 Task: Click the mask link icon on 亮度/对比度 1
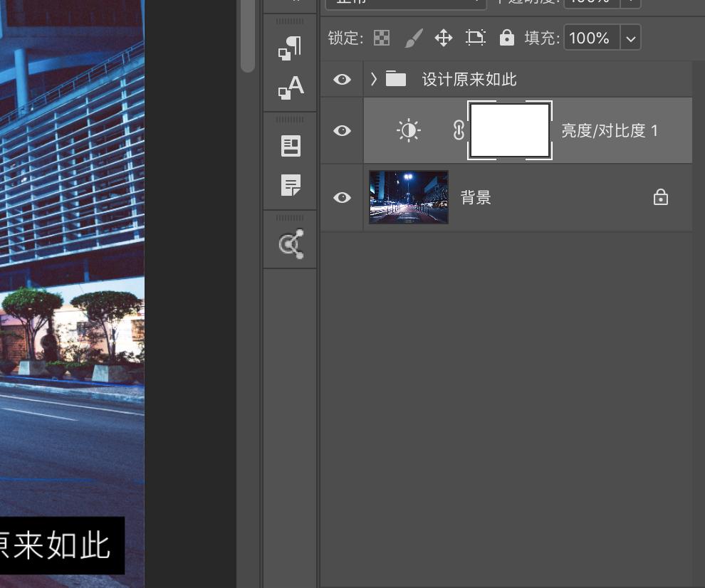(x=458, y=130)
